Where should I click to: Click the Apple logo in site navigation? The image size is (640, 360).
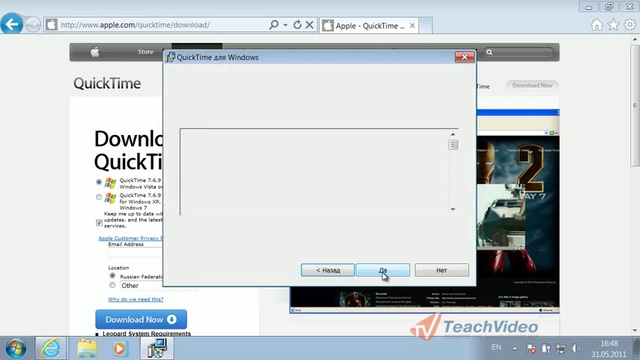pos(95,52)
